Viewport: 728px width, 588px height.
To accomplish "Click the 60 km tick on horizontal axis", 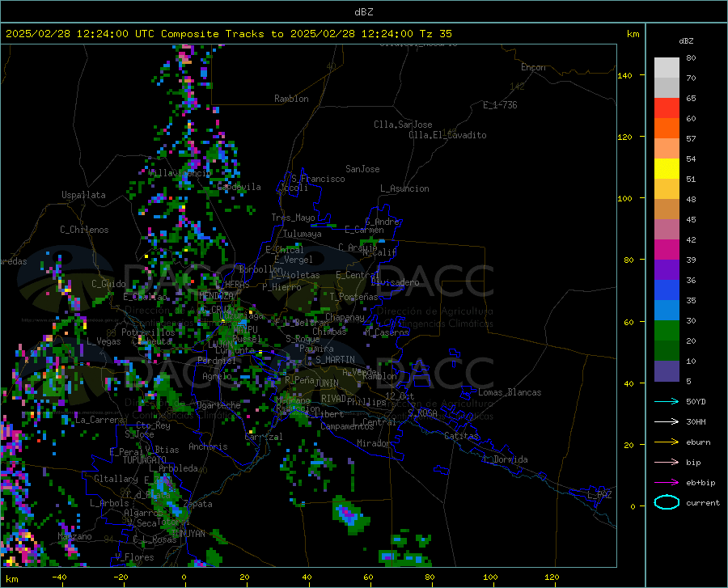I will (x=368, y=577).
